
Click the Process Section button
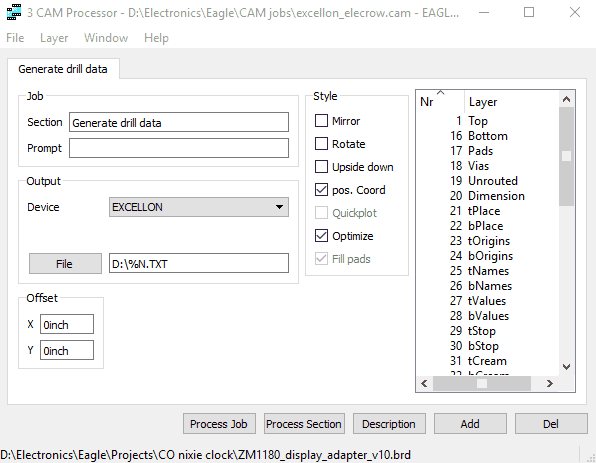tap(304, 424)
